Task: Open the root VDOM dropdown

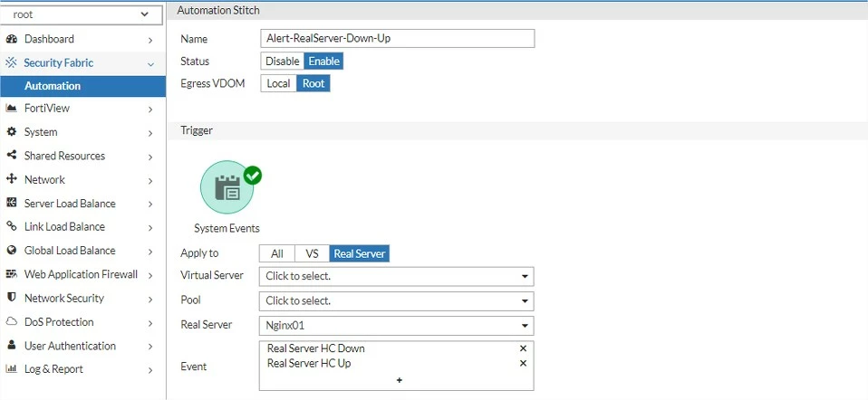Action: pos(82,14)
